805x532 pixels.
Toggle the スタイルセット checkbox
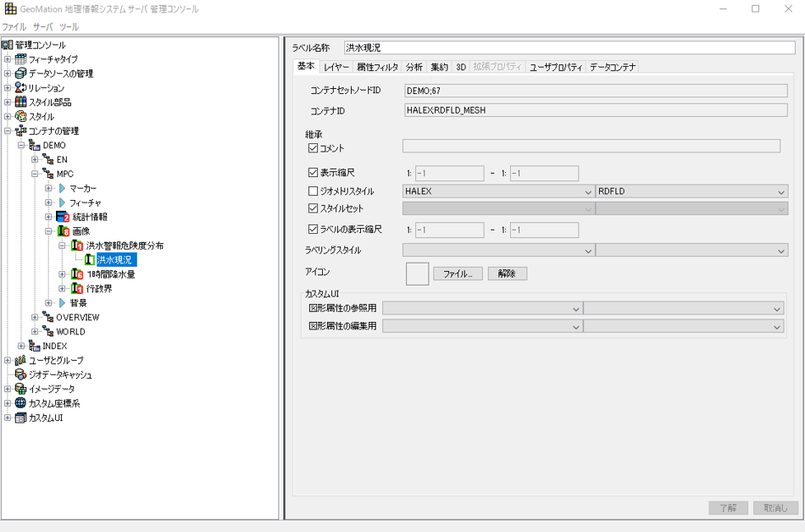click(x=314, y=208)
